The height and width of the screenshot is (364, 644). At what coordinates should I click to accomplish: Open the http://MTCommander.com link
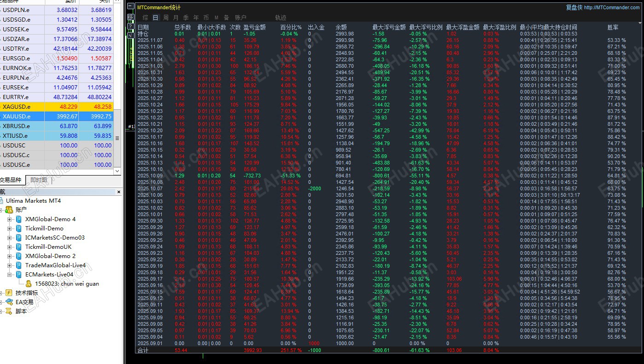(611, 7)
